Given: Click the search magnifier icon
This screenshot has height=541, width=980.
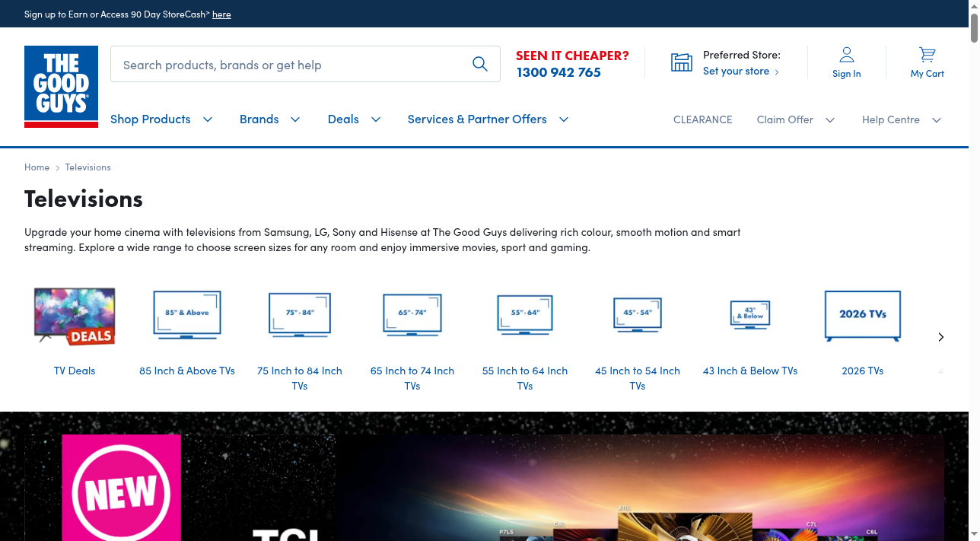Looking at the screenshot, I should click(480, 64).
